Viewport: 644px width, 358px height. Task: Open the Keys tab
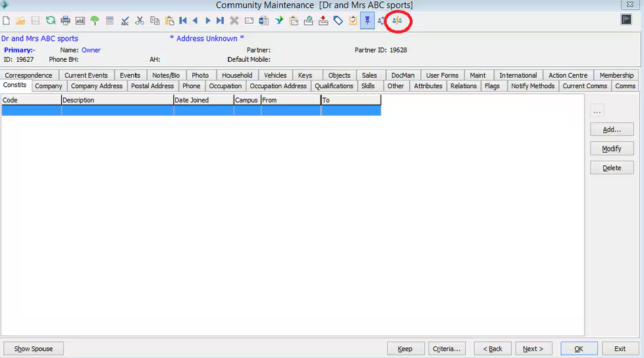[305, 75]
